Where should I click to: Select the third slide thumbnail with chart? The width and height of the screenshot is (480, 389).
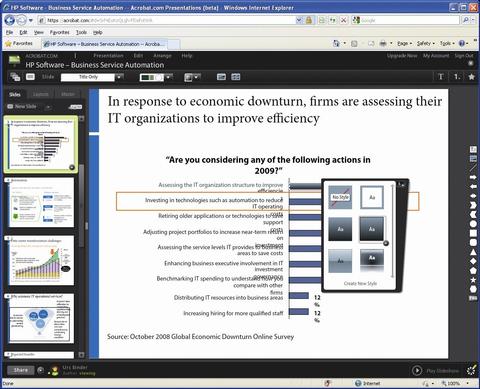coord(41,261)
